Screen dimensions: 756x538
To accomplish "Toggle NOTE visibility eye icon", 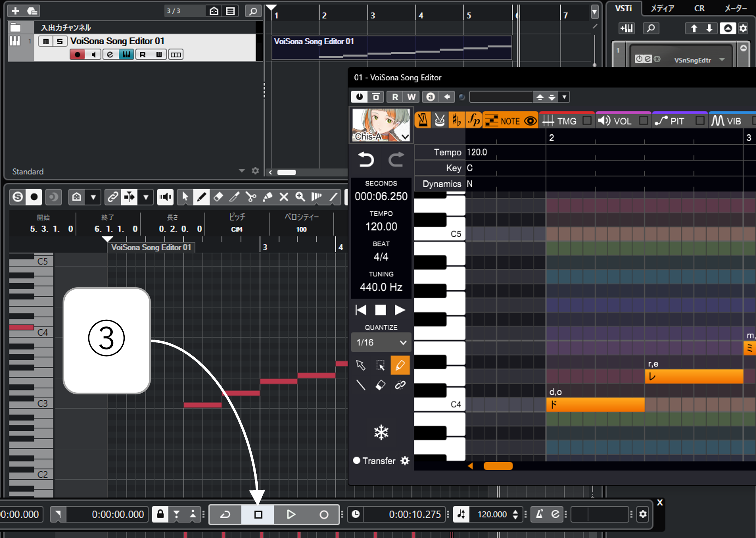I will 530,121.
